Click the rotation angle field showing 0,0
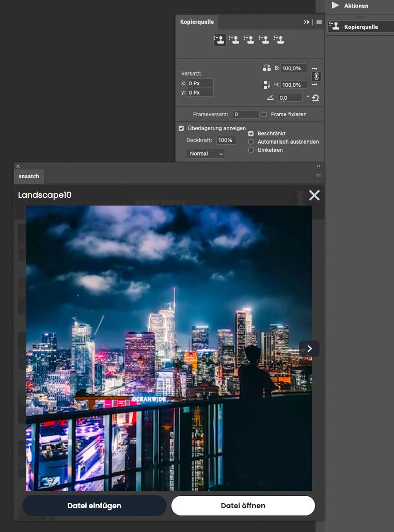Viewport: 394px width, 532px height. [x=290, y=98]
